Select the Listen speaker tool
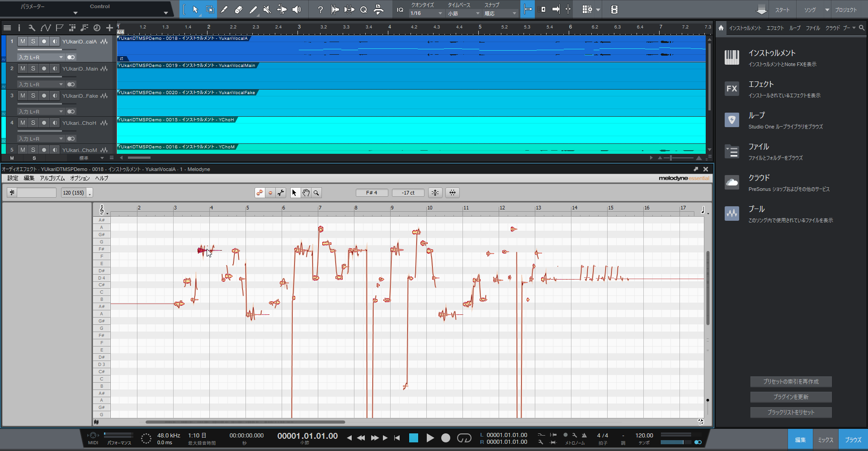Viewport: 868px width, 451px height. coord(297,9)
